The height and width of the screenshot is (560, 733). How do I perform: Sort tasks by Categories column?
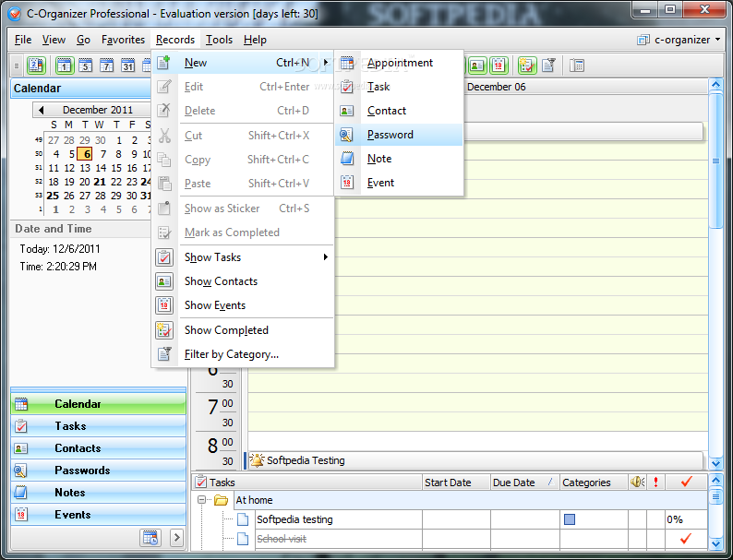pos(594,483)
